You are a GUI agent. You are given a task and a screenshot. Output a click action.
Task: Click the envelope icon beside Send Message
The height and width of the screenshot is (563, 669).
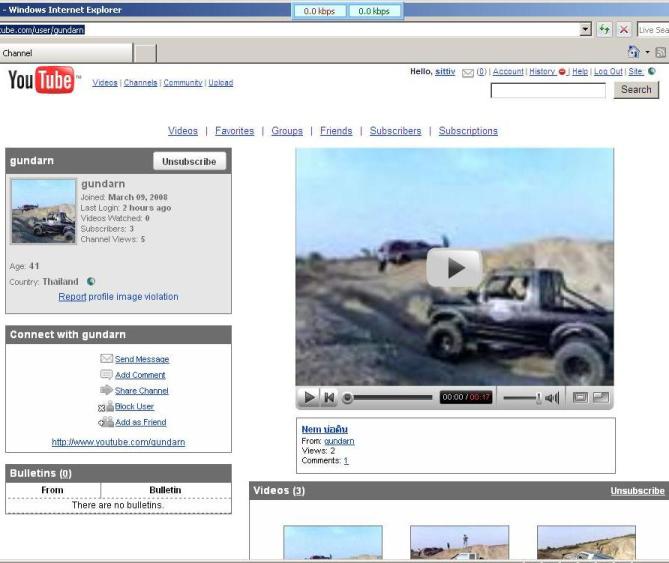pyautogui.click(x=106, y=359)
